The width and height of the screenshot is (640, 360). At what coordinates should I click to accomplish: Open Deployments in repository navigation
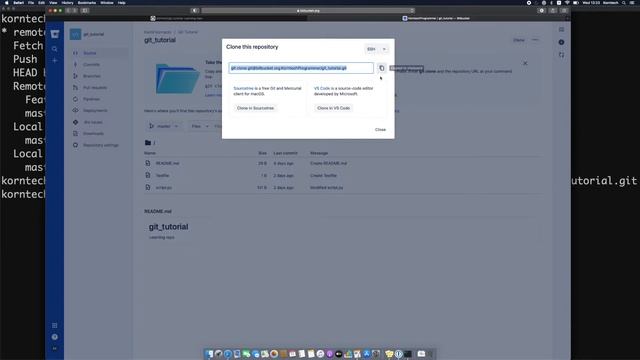pyautogui.click(x=100, y=110)
